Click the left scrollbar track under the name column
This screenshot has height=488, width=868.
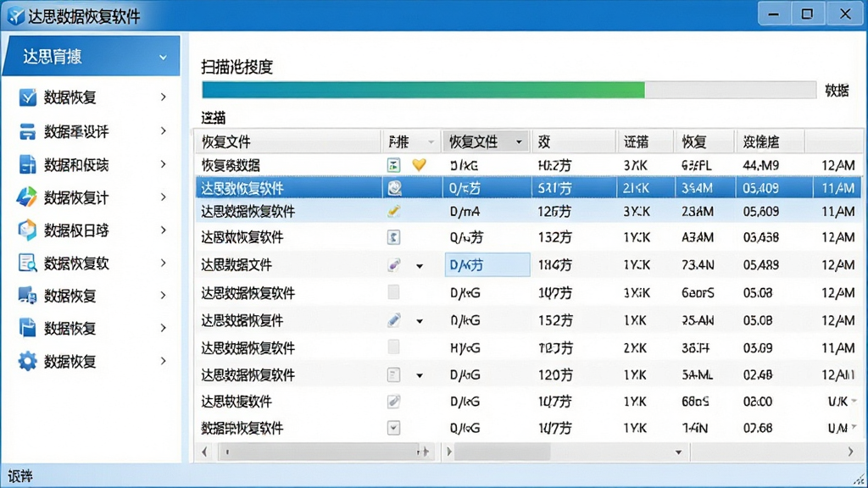321,452
